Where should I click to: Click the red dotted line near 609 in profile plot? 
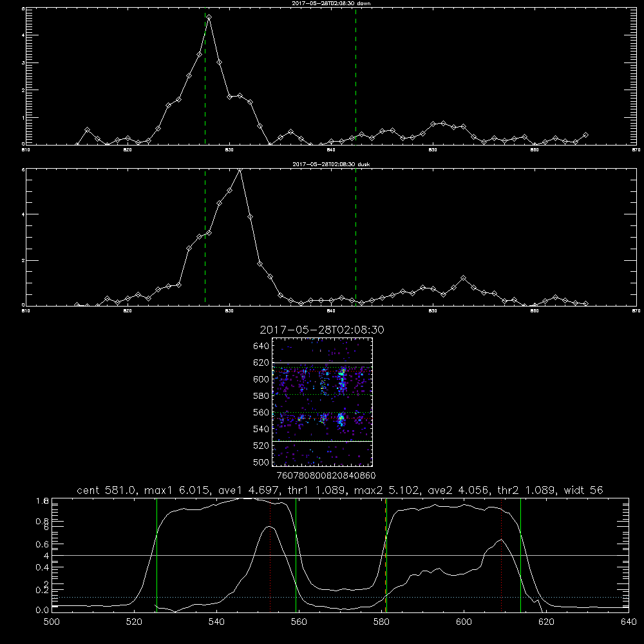coord(502,556)
